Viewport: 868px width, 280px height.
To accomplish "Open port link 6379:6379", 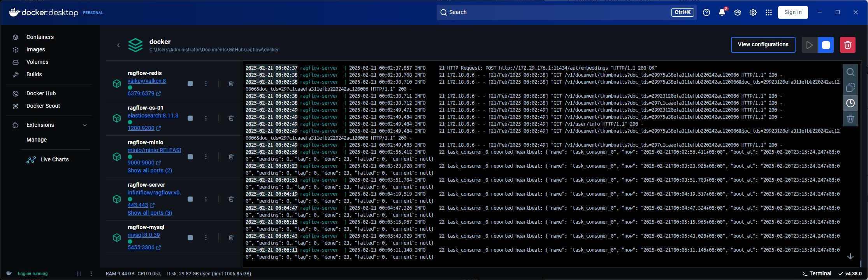I will pyautogui.click(x=141, y=93).
